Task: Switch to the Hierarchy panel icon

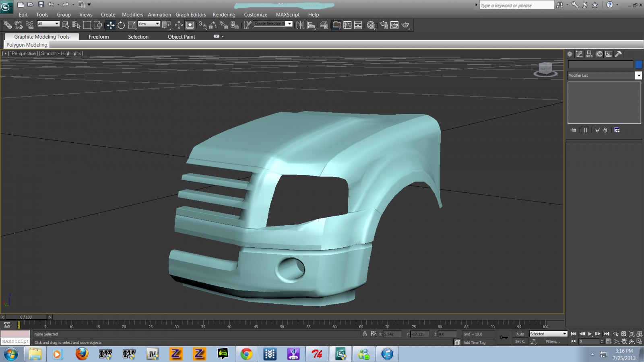Action: click(x=589, y=54)
